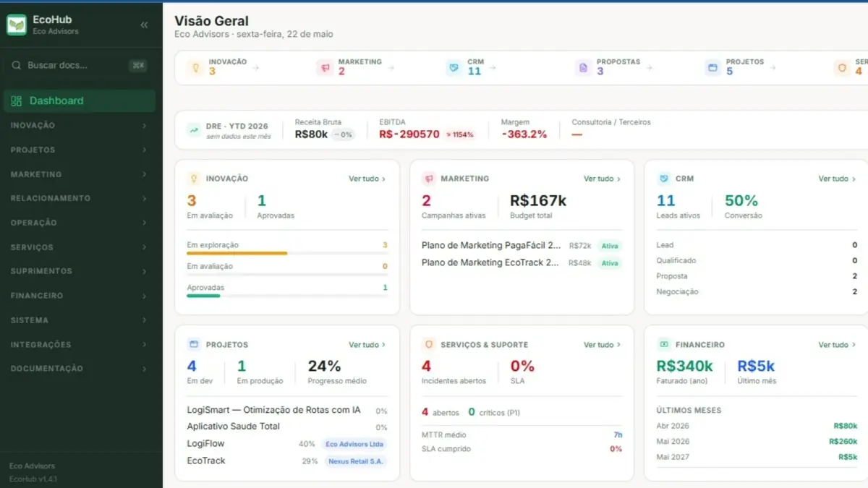Screen dimensions: 868x488
Task: Open LogiSmart Otimização de Rotas project
Action: pyautogui.click(x=287, y=410)
